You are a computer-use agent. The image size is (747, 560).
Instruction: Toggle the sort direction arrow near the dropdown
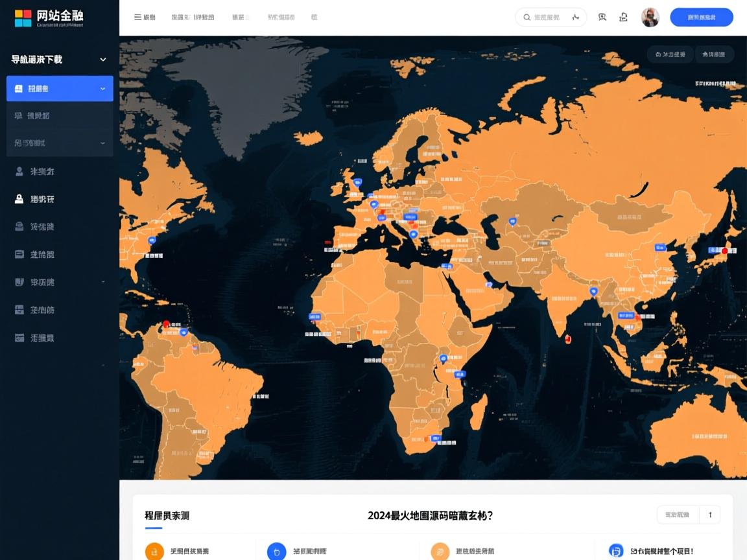pos(709,514)
